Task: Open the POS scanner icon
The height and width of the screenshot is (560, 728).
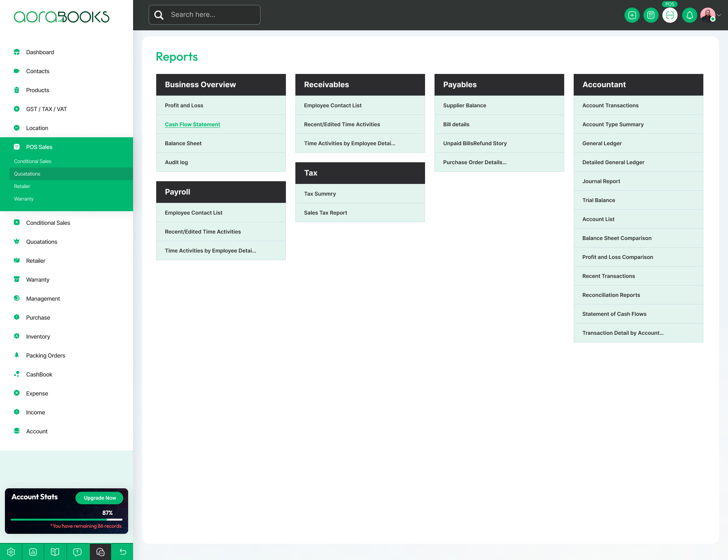Action: click(x=670, y=15)
